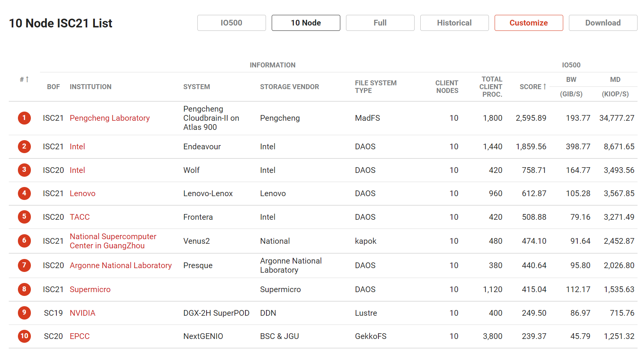Select the 10 Node list tab
644x350 pixels.
306,23
